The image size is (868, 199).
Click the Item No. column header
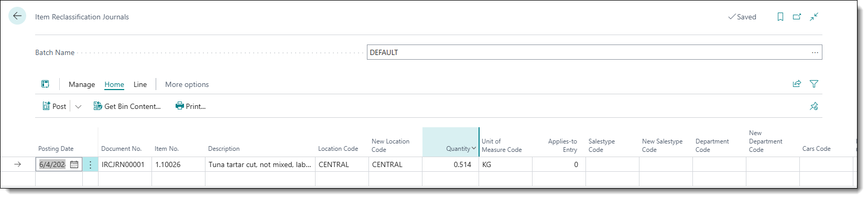(167, 149)
